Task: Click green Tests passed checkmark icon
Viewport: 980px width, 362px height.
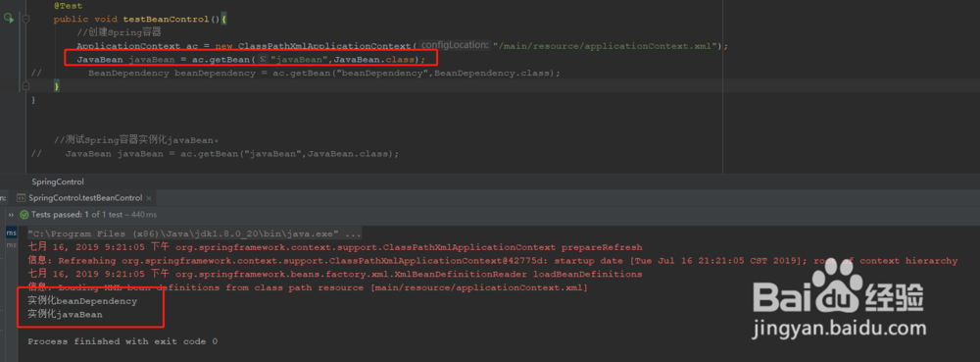Action: (x=24, y=215)
